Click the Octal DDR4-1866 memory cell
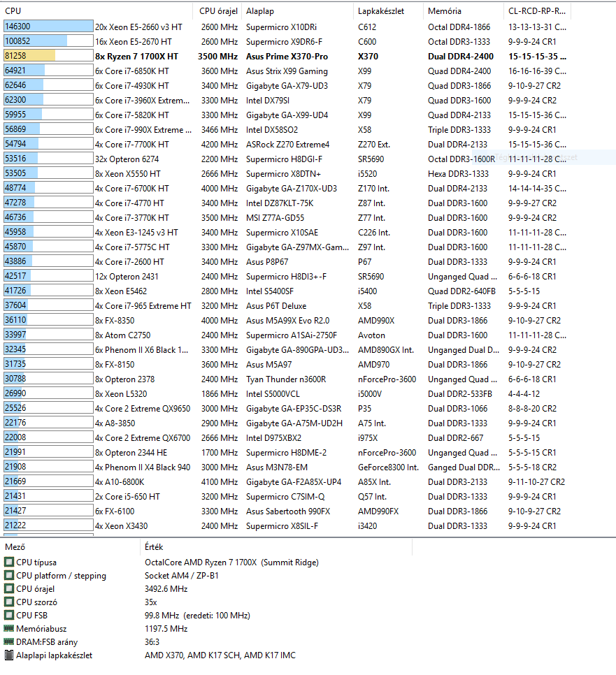Image resolution: width=616 pixels, height=675 pixels. [459, 27]
